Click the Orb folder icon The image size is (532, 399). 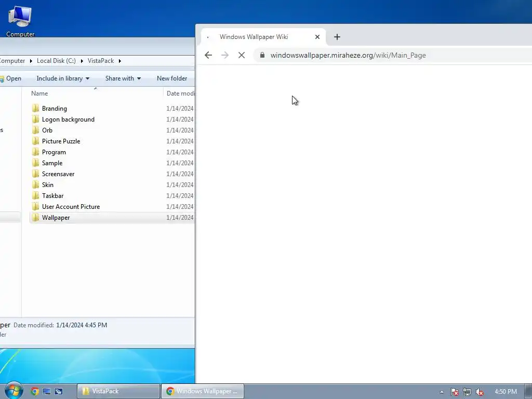36,130
